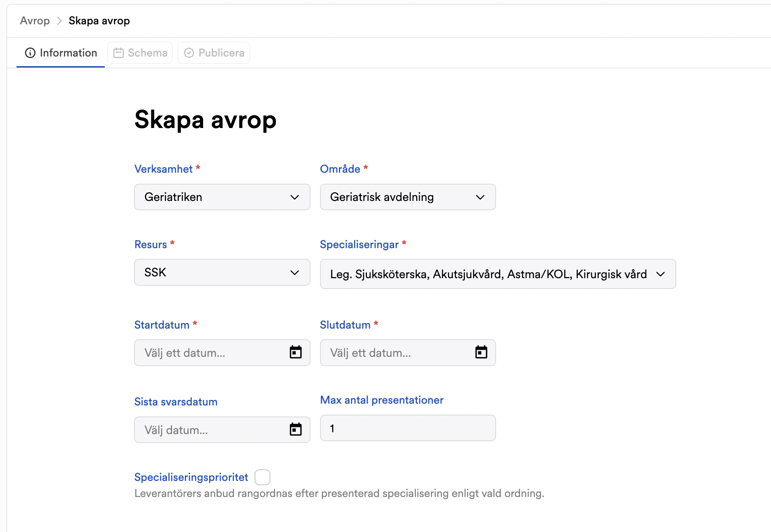Open the Slutdatum calendar picker icon
771x532 pixels.
pos(481,353)
